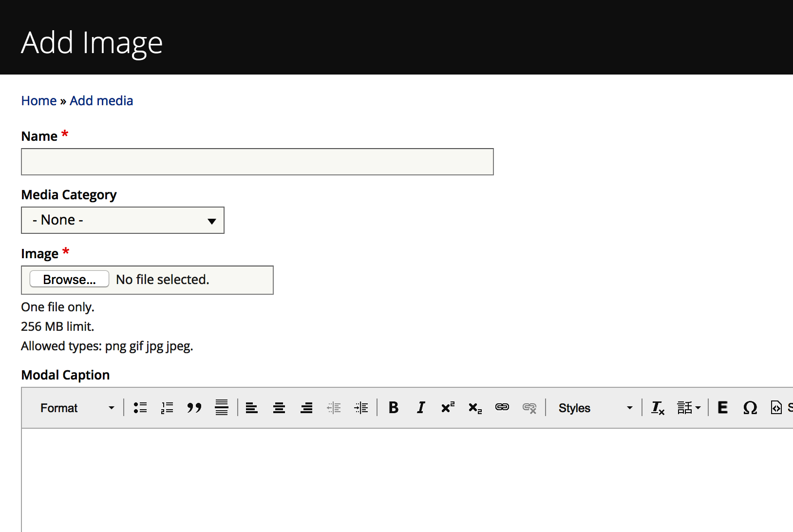The image size is (793, 532).
Task: Insert a numbered list in the editor
Action: pyautogui.click(x=167, y=408)
